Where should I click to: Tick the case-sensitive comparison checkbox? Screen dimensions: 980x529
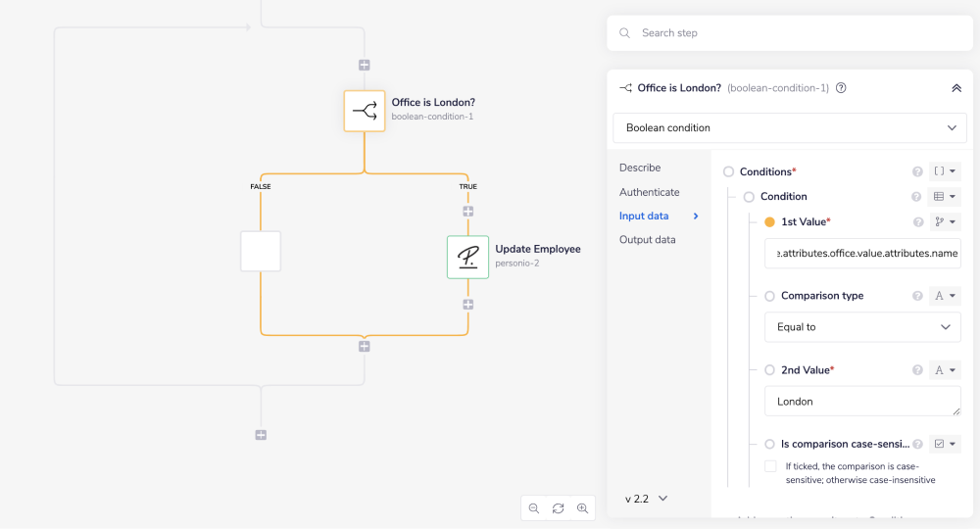click(770, 466)
